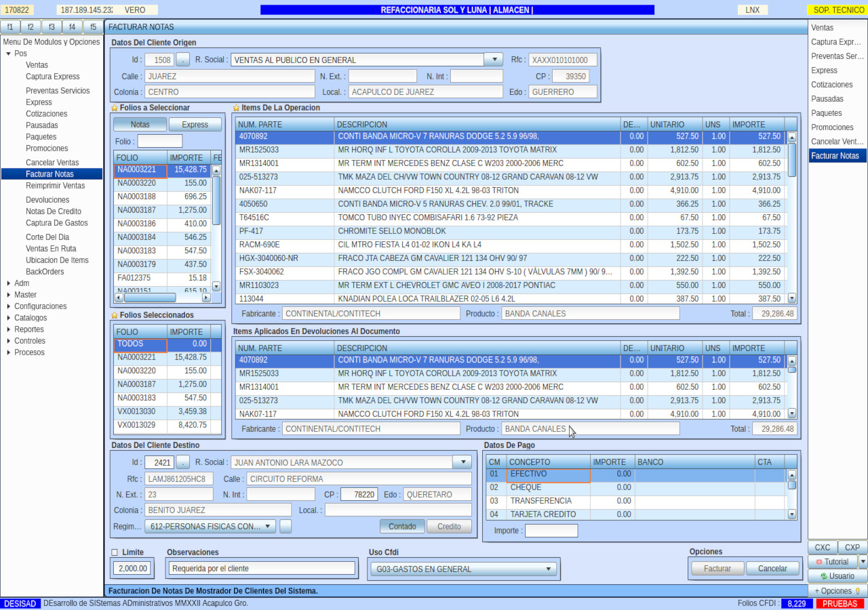Expand the Procesos tree node
The image size is (868, 610).
(8, 352)
